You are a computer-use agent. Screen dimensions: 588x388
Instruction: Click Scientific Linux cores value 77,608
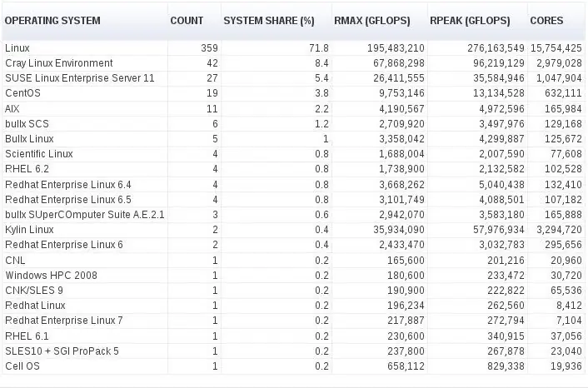(566, 154)
